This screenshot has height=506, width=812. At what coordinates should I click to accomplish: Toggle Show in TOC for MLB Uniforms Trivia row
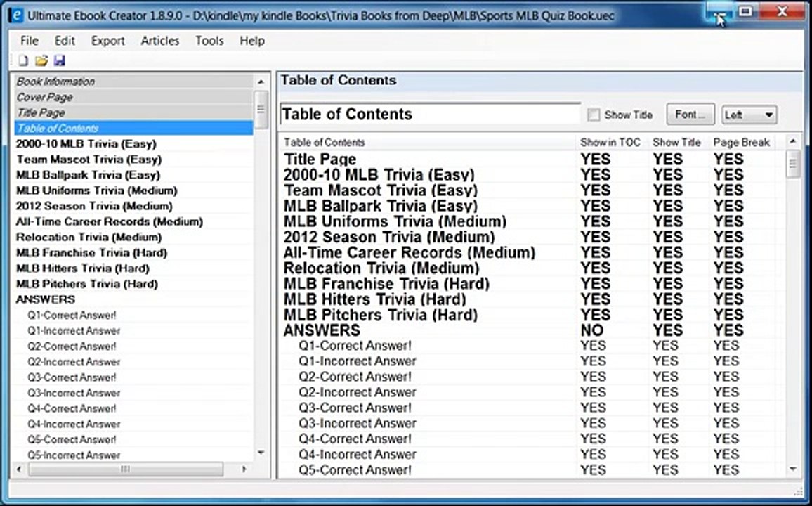pos(596,221)
